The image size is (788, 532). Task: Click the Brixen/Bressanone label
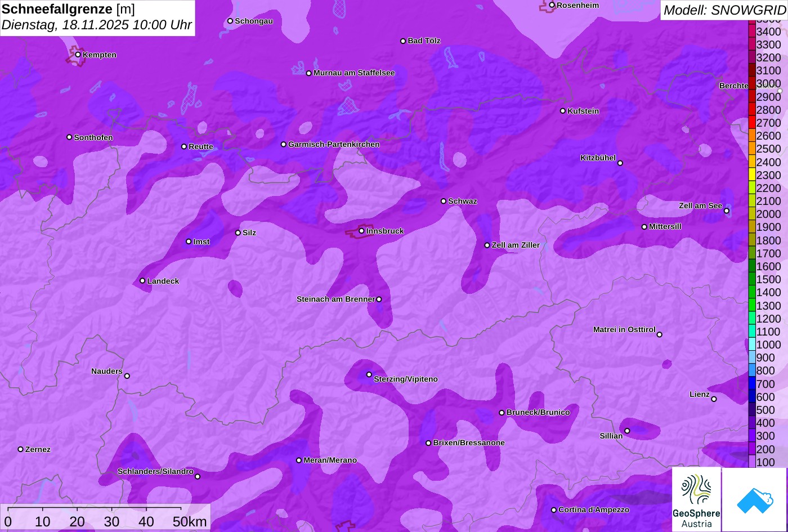(x=469, y=442)
